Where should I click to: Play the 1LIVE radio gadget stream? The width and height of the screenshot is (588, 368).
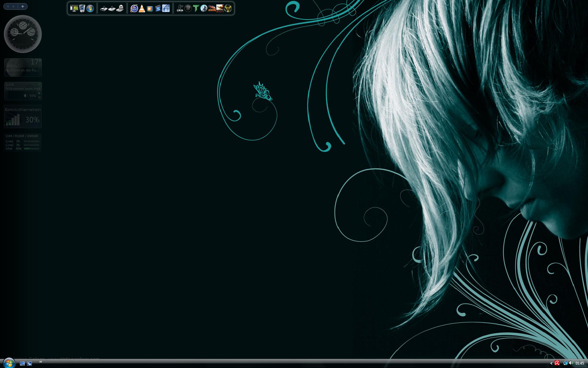click(39, 84)
